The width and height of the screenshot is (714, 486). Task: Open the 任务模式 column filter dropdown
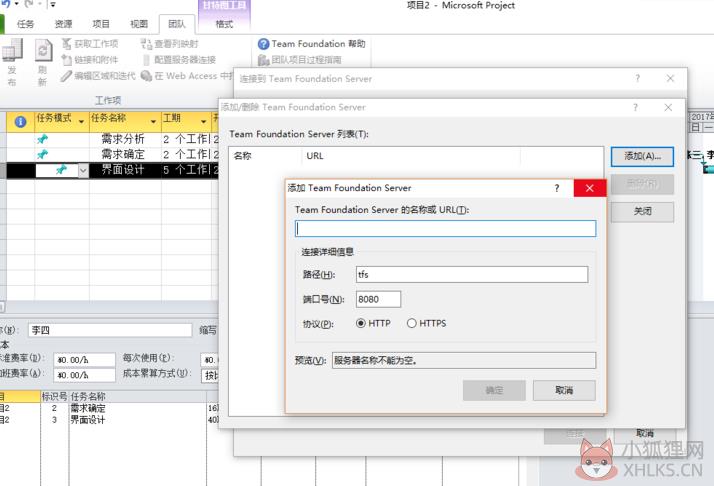click(x=82, y=121)
